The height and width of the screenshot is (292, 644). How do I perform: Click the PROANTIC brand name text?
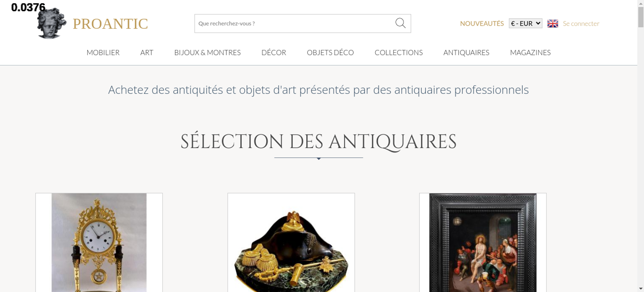click(x=110, y=24)
